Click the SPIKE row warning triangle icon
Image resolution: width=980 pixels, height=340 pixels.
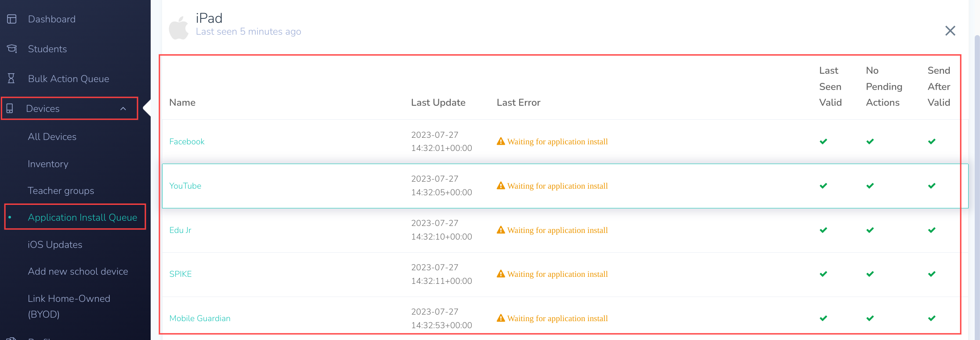(x=501, y=274)
